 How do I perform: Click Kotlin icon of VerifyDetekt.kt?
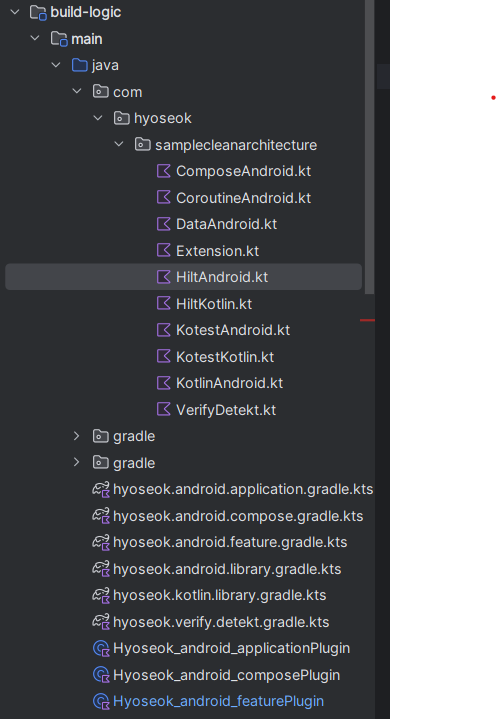(164, 409)
